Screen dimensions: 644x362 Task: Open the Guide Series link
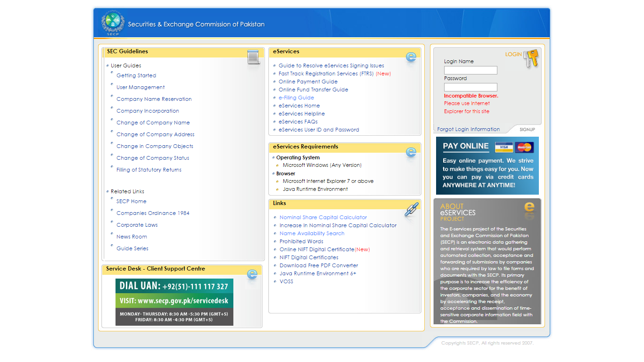(x=132, y=248)
